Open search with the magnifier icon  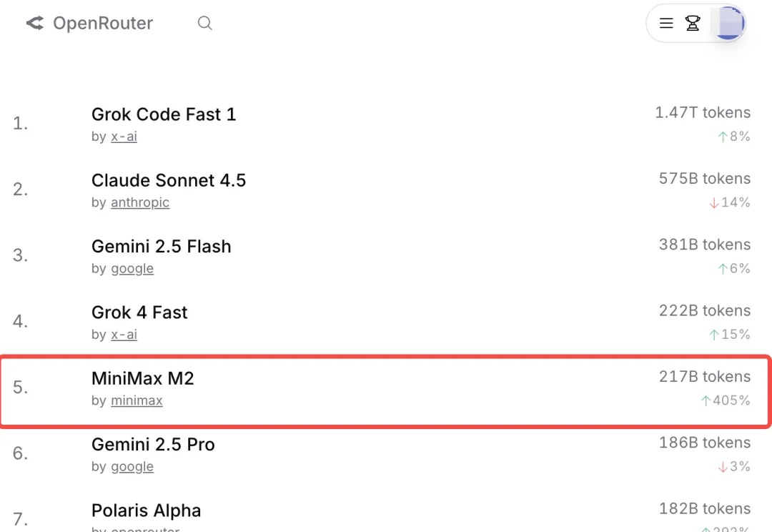pyautogui.click(x=205, y=24)
